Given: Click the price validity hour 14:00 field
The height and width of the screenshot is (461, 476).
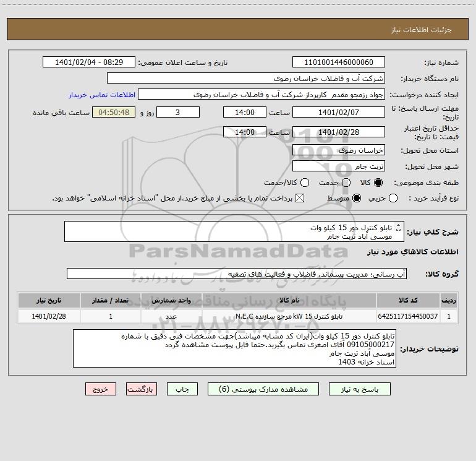Looking at the screenshot, I should 245,132.
